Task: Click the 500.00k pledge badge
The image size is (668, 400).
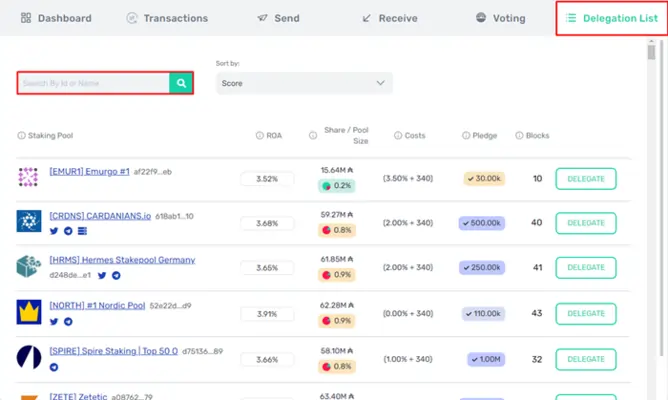Action: point(482,223)
